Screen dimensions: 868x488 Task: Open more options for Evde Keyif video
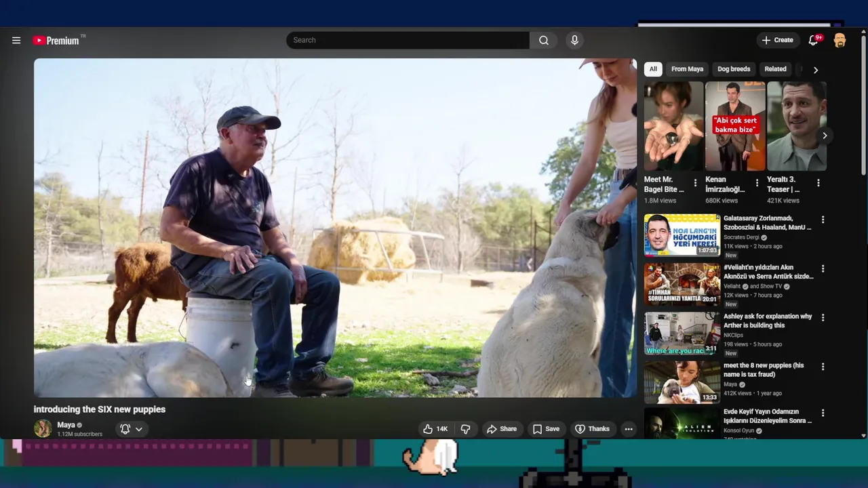823,413
